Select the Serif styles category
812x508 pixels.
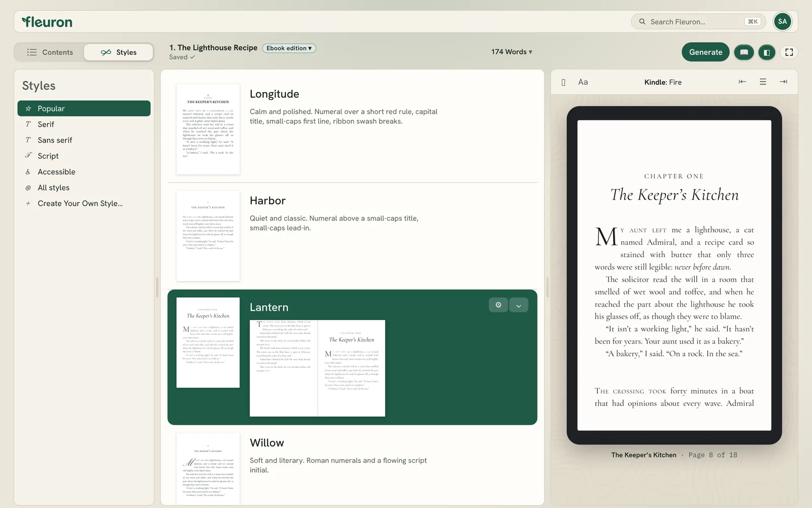click(x=84, y=124)
